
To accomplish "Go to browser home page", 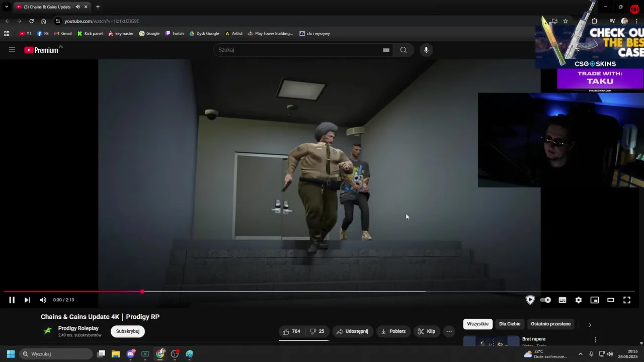I will (43, 21).
